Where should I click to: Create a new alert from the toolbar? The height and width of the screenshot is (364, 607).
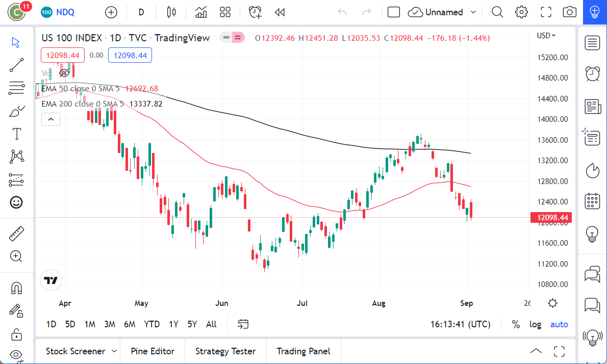(x=255, y=12)
